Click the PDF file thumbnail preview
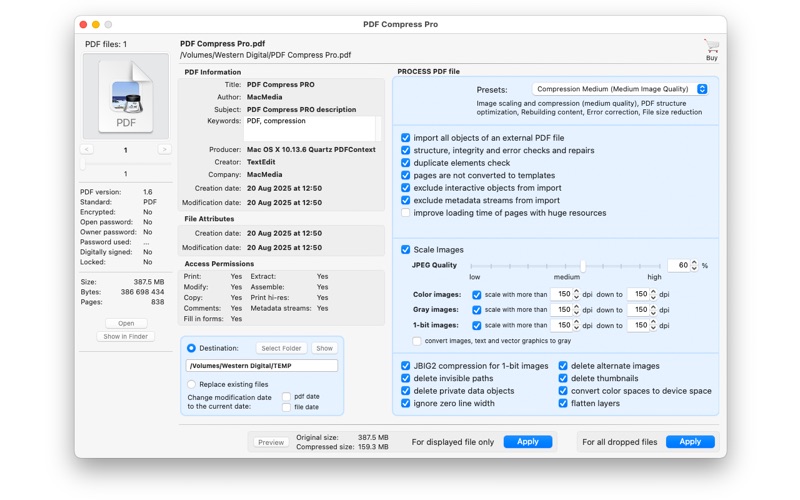 click(x=126, y=96)
